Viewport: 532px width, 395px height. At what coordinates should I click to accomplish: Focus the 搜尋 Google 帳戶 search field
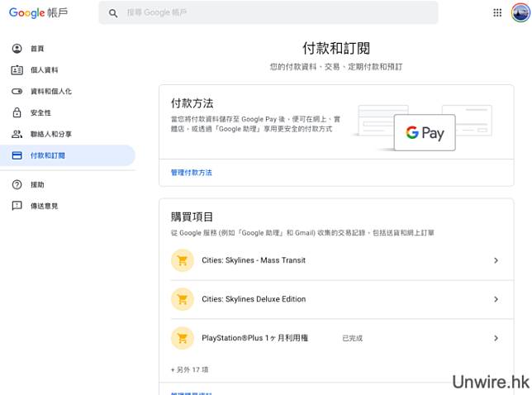(273, 13)
